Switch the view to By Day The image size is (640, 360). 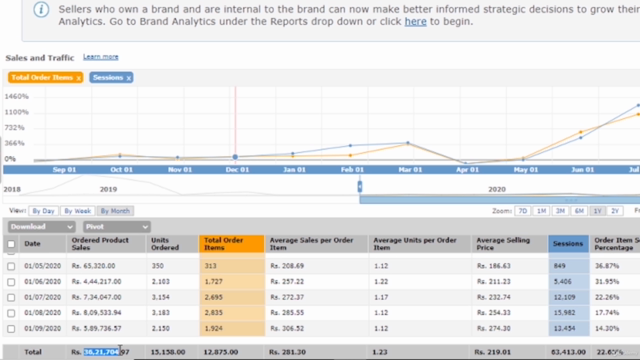[43, 211]
